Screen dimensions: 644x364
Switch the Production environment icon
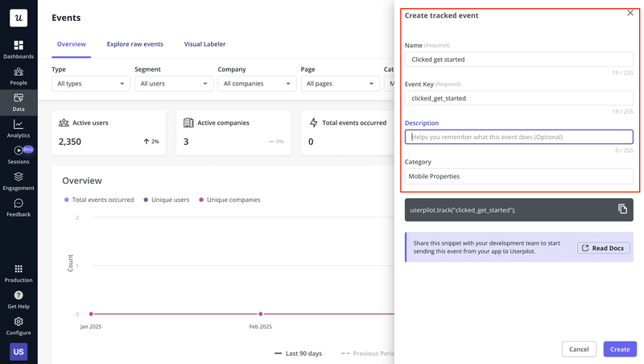tap(19, 269)
